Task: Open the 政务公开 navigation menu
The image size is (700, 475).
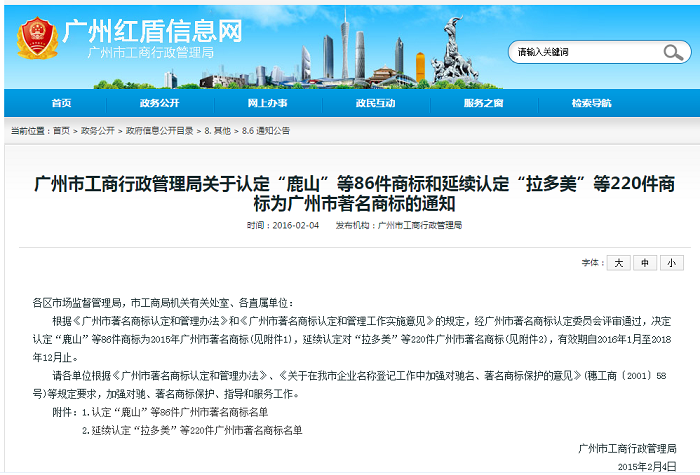Action: point(159,103)
